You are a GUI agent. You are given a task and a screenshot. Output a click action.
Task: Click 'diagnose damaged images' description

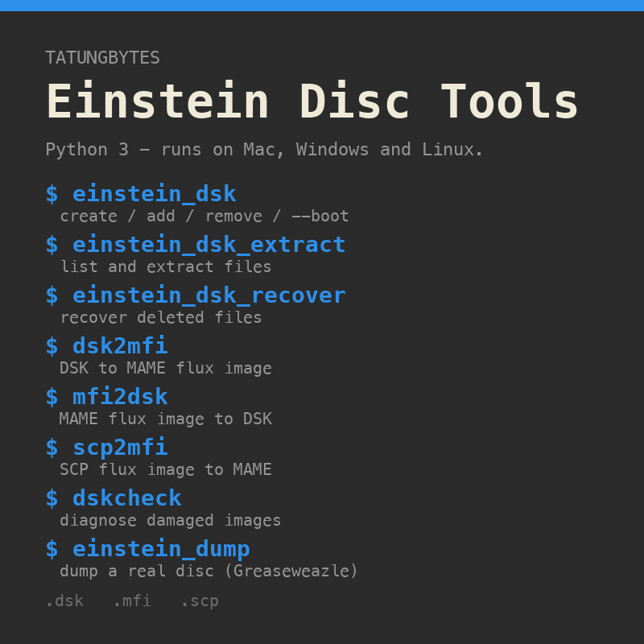(x=171, y=521)
